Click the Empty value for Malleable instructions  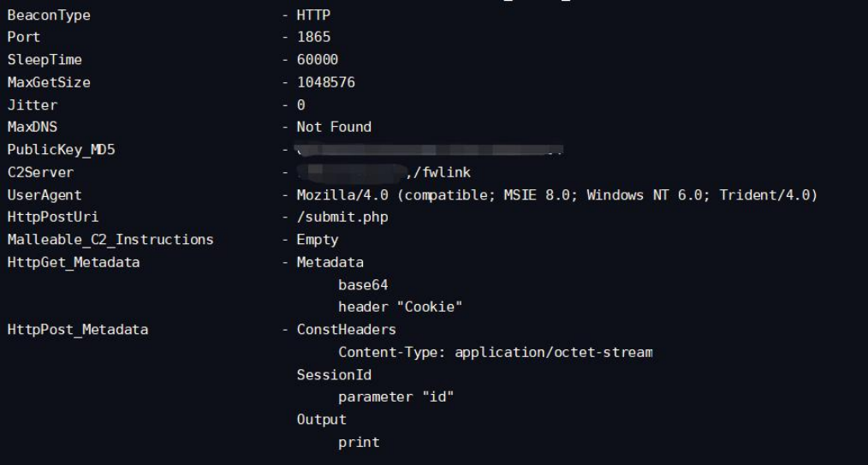(x=318, y=241)
